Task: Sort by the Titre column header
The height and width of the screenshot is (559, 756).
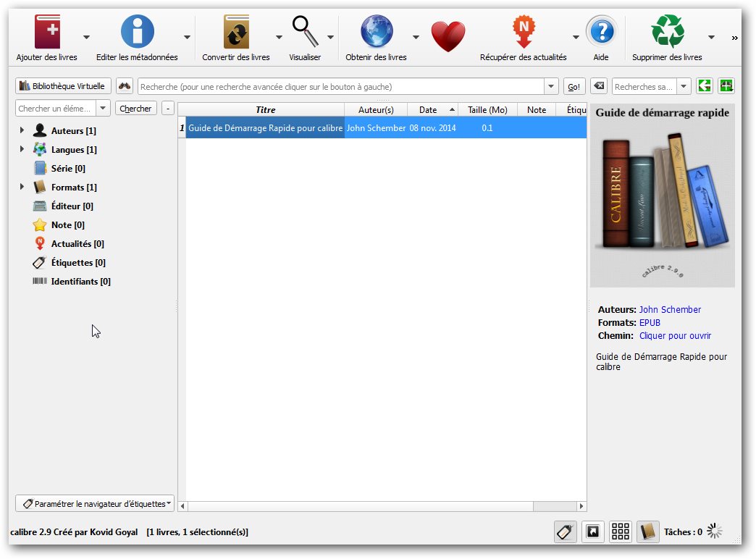Action: point(265,110)
